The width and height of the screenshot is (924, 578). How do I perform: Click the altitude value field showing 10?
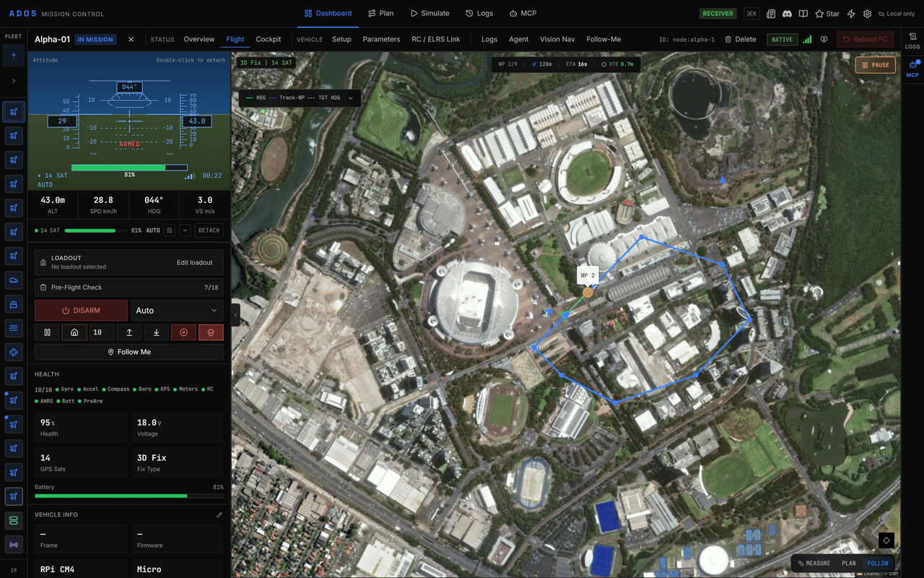pos(102,332)
